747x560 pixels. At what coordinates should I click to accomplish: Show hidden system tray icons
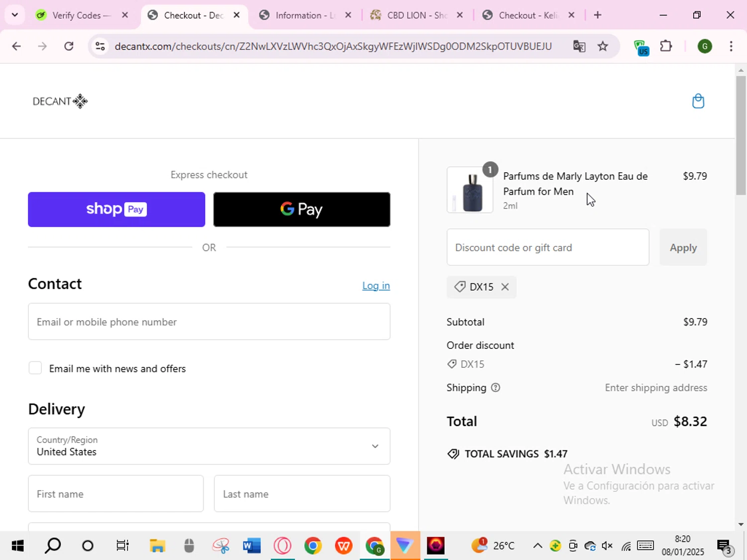(x=538, y=546)
